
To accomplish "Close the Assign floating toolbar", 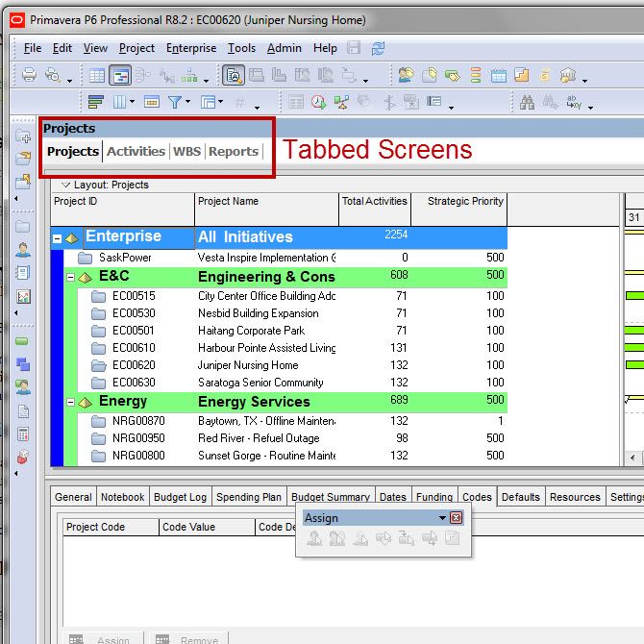I will pyautogui.click(x=456, y=518).
